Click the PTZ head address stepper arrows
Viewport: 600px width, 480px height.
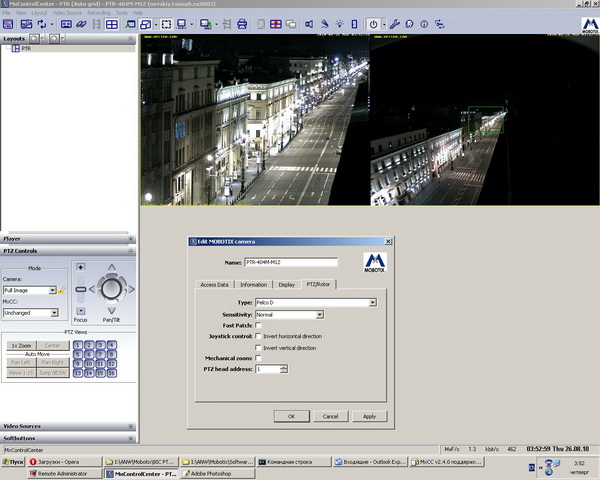[284, 369]
